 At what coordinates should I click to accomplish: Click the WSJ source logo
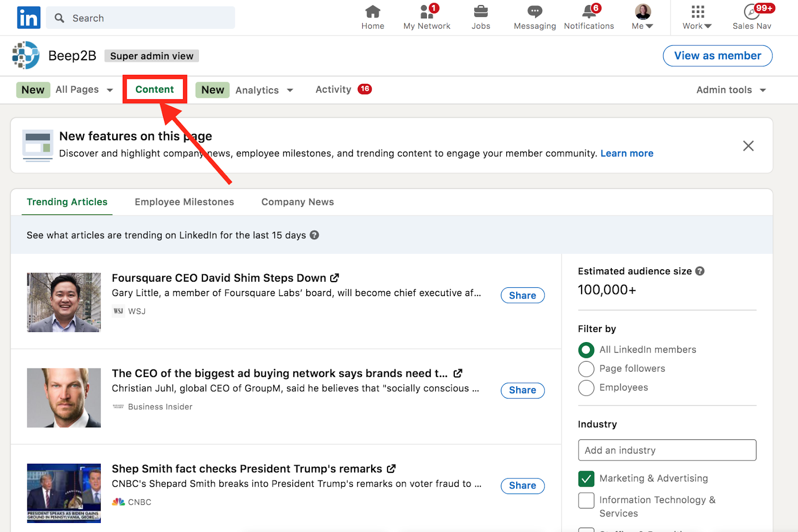click(x=118, y=311)
